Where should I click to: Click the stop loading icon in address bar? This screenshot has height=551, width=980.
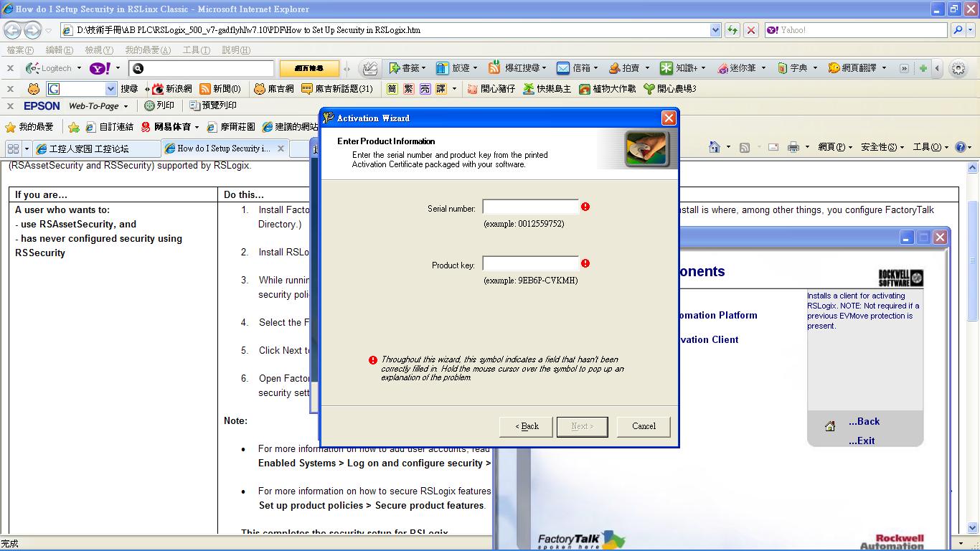pyautogui.click(x=751, y=30)
